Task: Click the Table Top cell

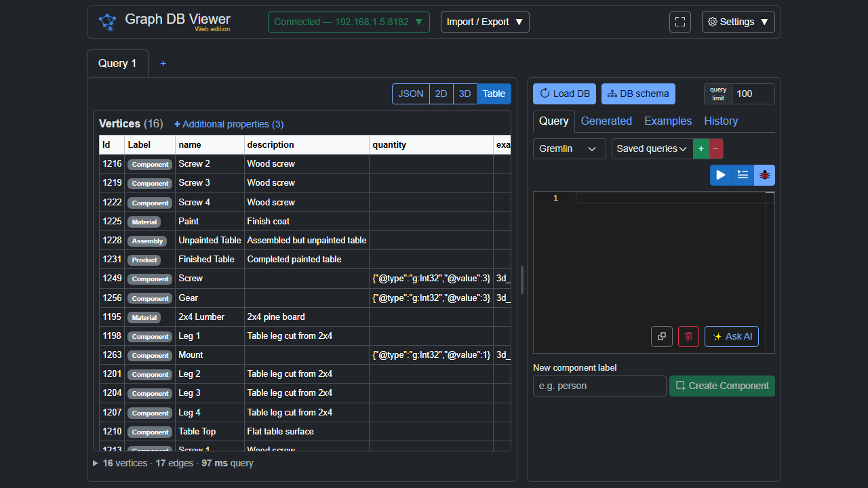Action: point(210,431)
